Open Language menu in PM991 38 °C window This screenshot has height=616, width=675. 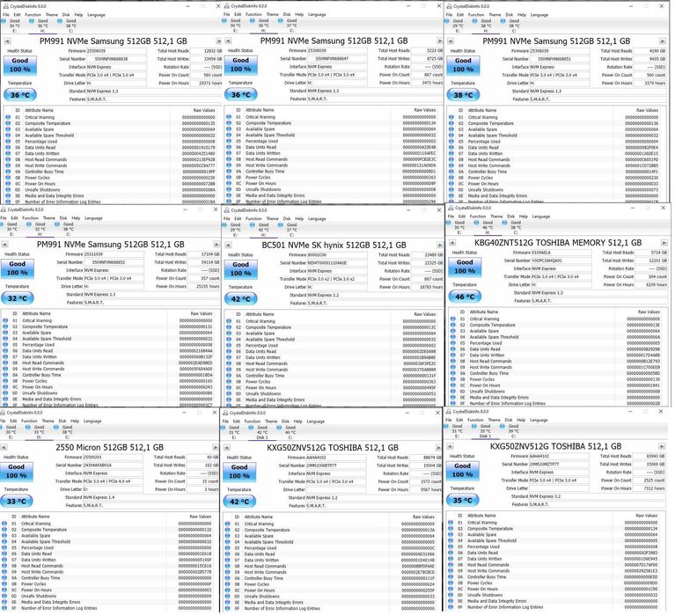click(x=539, y=15)
